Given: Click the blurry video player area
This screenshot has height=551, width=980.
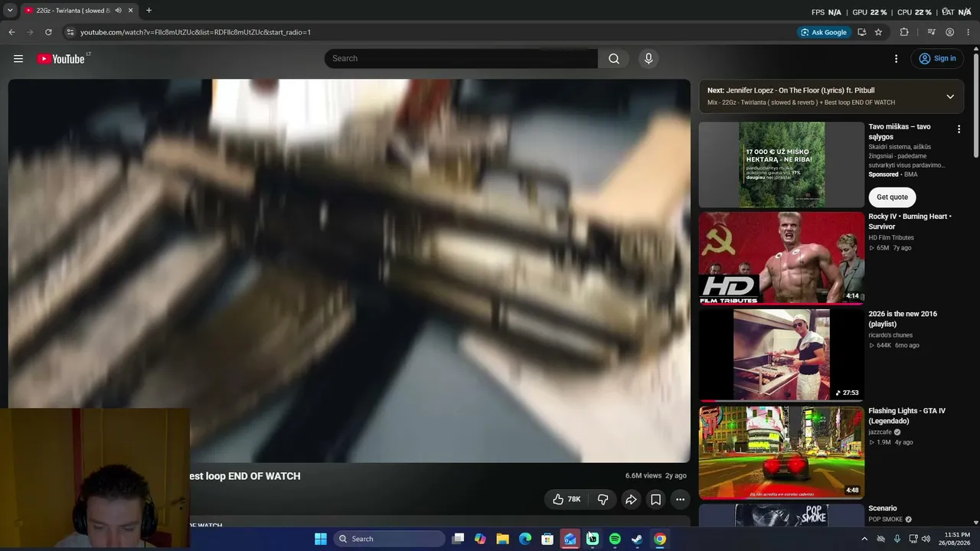Looking at the screenshot, I should pos(349,271).
